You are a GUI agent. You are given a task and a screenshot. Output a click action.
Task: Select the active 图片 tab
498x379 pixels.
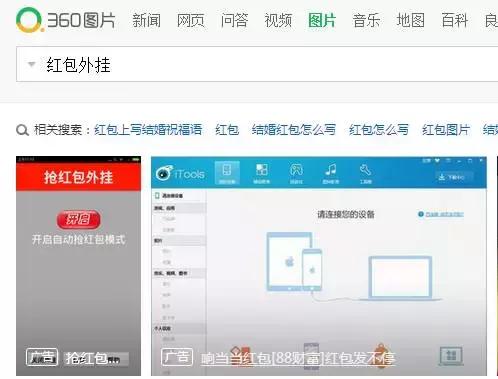(322, 20)
